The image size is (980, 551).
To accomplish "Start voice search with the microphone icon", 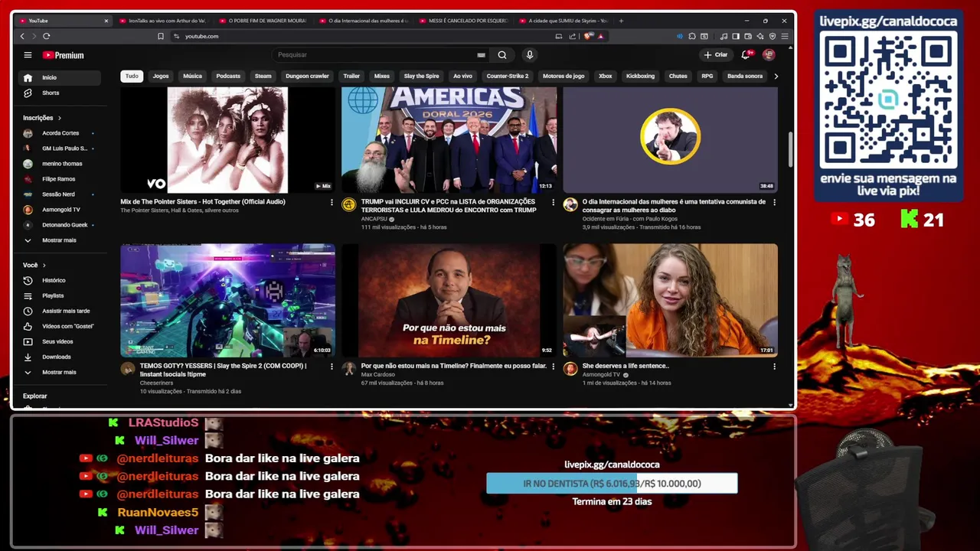I will click(x=529, y=55).
